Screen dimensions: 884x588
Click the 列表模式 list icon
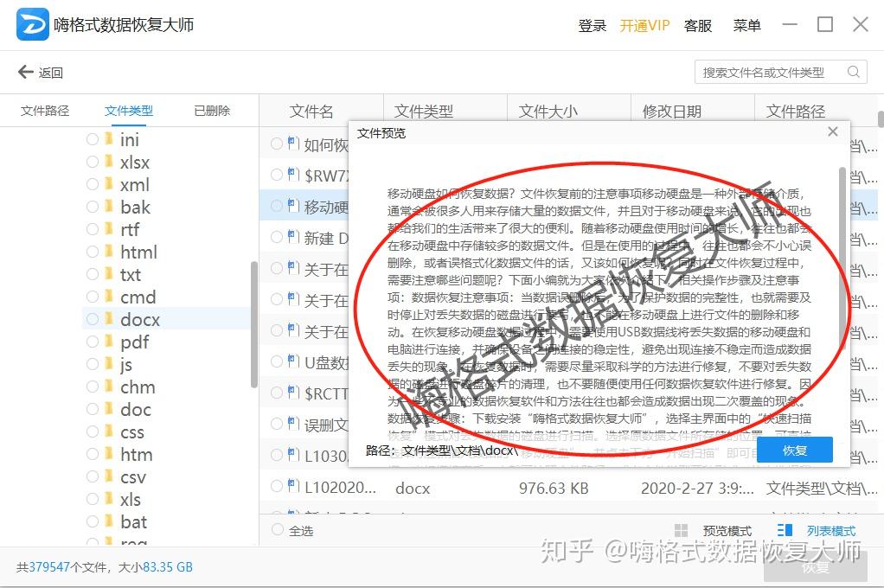(x=785, y=530)
